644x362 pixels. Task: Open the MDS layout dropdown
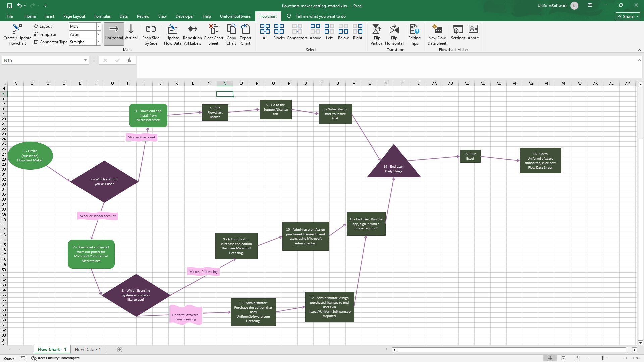pos(98,26)
